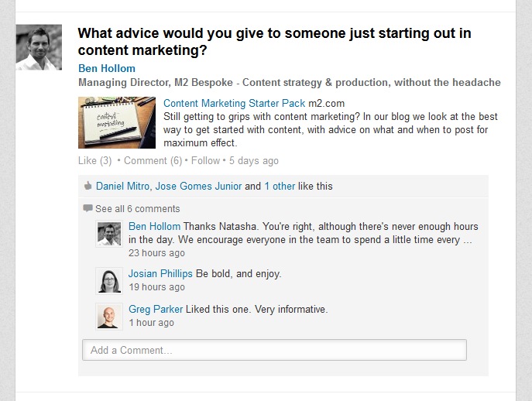Screen dimensions: 532x401
Task: Click the thumbs-up icon beside Daniel Mitro
Action: [x=88, y=187]
